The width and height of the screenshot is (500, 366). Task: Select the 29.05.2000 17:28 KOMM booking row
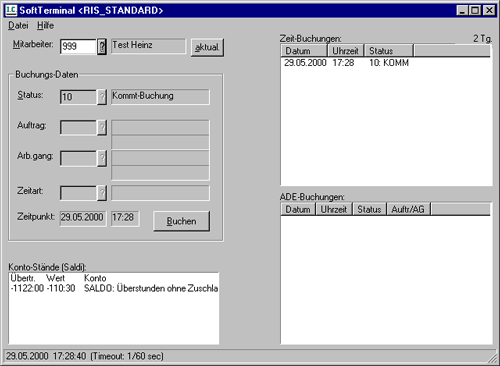(386, 63)
